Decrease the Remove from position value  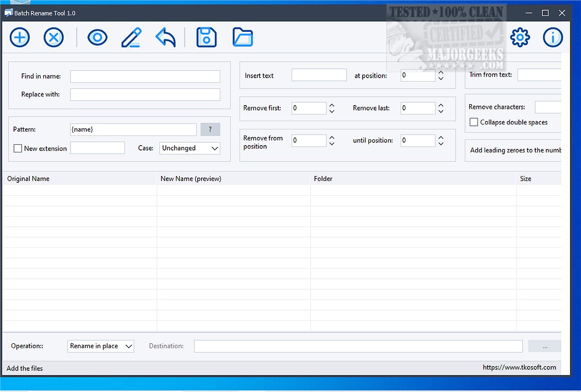point(332,144)
